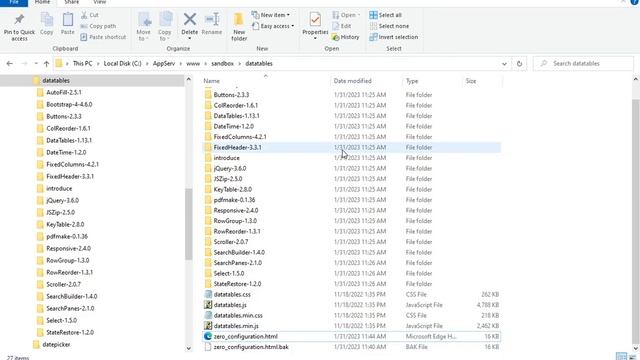640x360 pixels.
Task: Expand the address bar history dropdown
Action: pyautogui.click(x=504, y=64)
